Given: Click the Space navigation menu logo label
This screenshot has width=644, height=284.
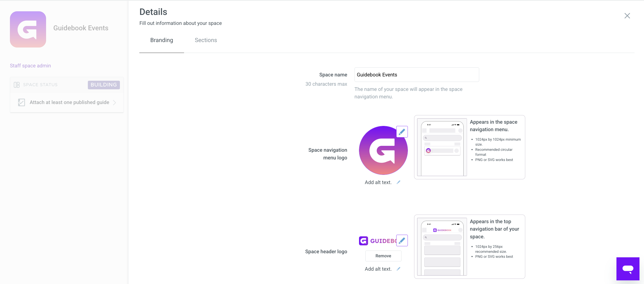Looking at the screenshot, I should tap(327, 154).
